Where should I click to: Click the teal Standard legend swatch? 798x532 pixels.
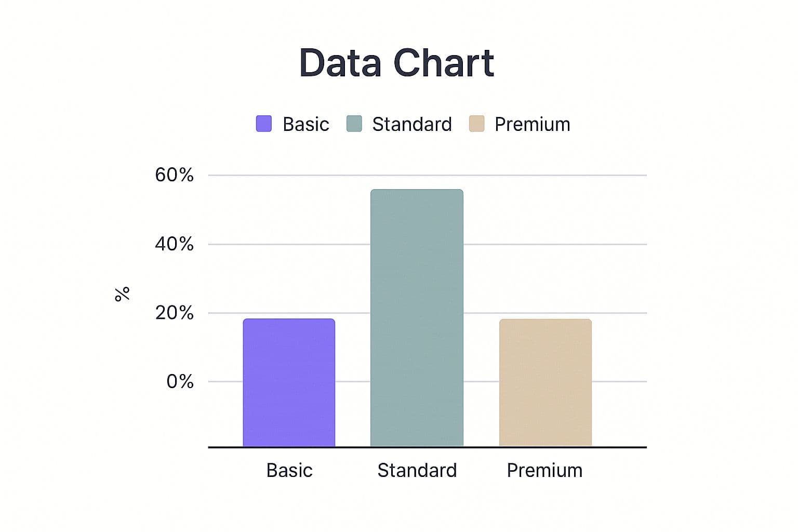click(354, 124)
